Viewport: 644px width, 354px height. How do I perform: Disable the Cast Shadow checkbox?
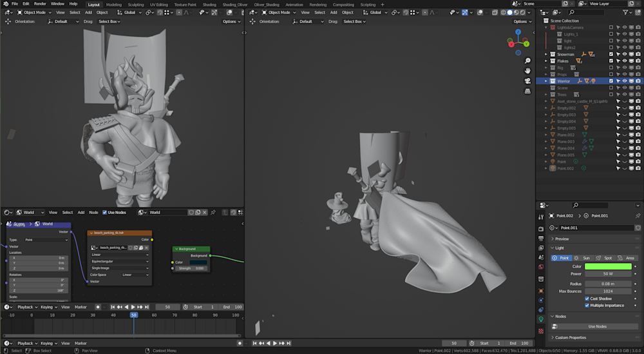click(x=587, y=299)
